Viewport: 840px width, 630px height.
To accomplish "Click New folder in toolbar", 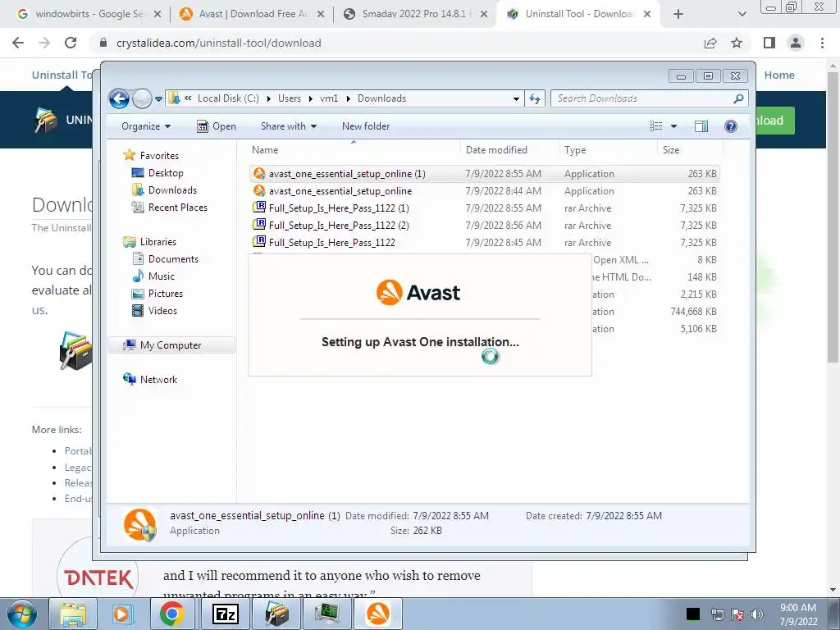I will click(x=366, y=126).
